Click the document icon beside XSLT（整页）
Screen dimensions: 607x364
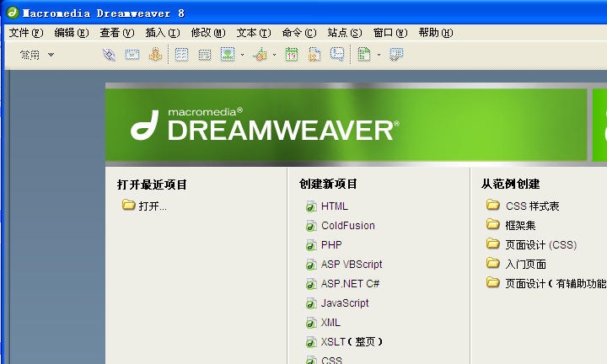pos(311,342)
